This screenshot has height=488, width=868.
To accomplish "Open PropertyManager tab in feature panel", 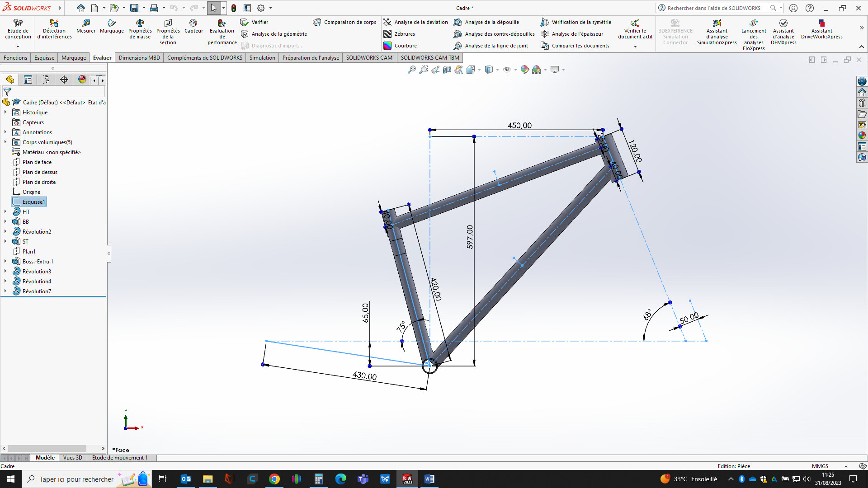I will tap(28, 80).
